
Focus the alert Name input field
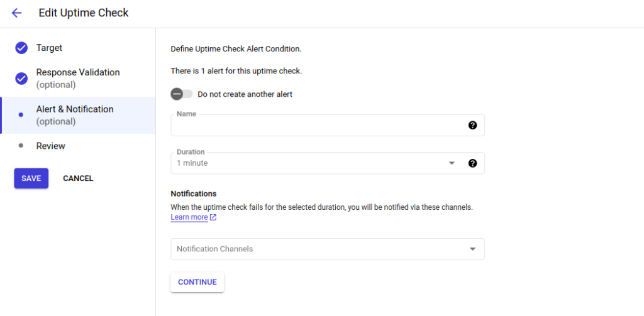coord(318,126)
